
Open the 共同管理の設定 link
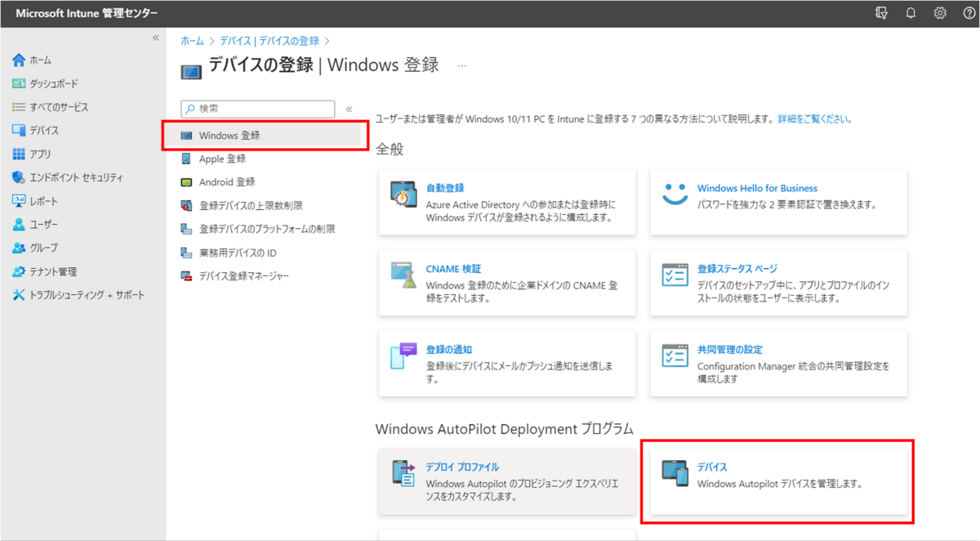pos(730,349)
